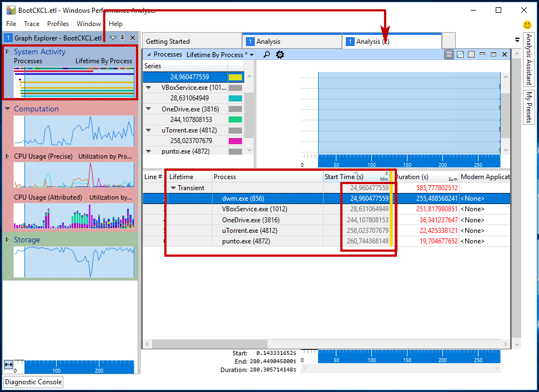Open the Lifetime By Process preset dropdown
The width and height of the screenshot is (539, 392).
coord(252,55)
